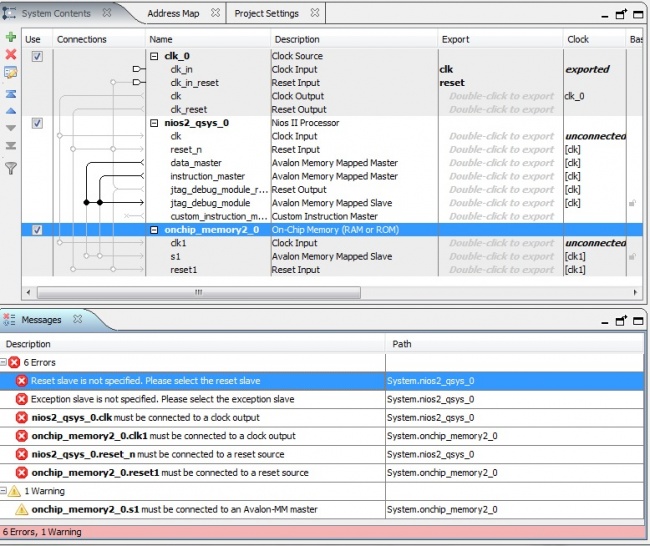Click the funnel filter icon
The image size is (650, 546).
point(11,168)
